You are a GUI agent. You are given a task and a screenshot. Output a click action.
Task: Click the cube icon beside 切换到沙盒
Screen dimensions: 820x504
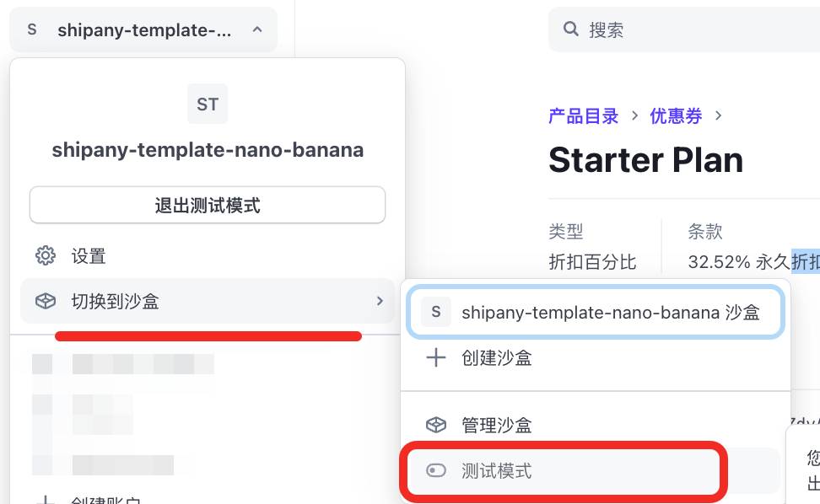tap(46, 302)
